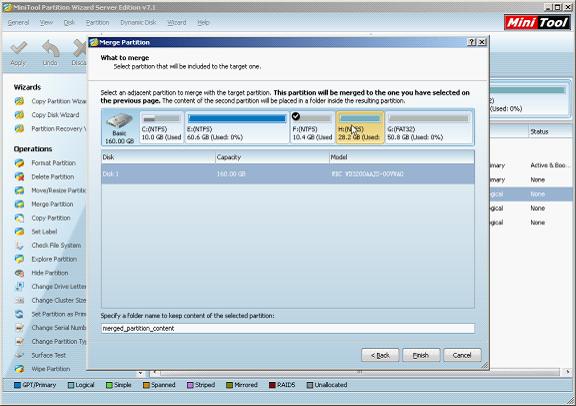Viewport: 576px width, 406px height.
Task: Close the Merge Partition dialog
Action: tap(482, 42)
